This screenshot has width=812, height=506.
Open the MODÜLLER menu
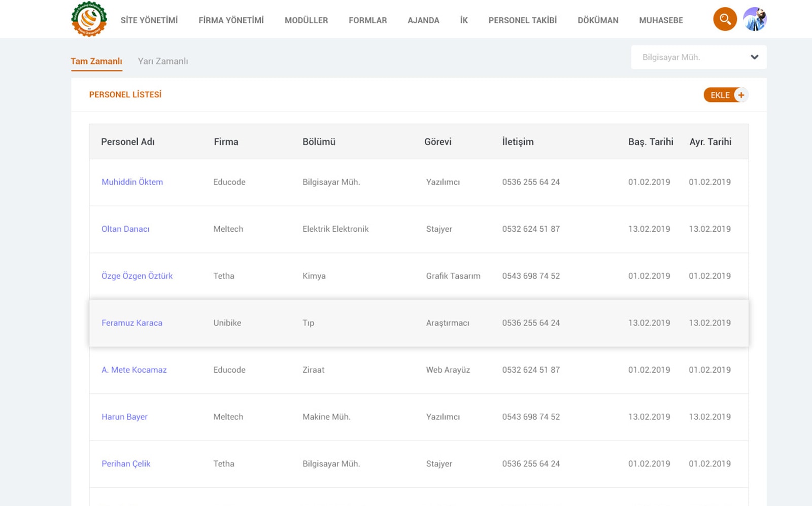[x=306, y=20]
